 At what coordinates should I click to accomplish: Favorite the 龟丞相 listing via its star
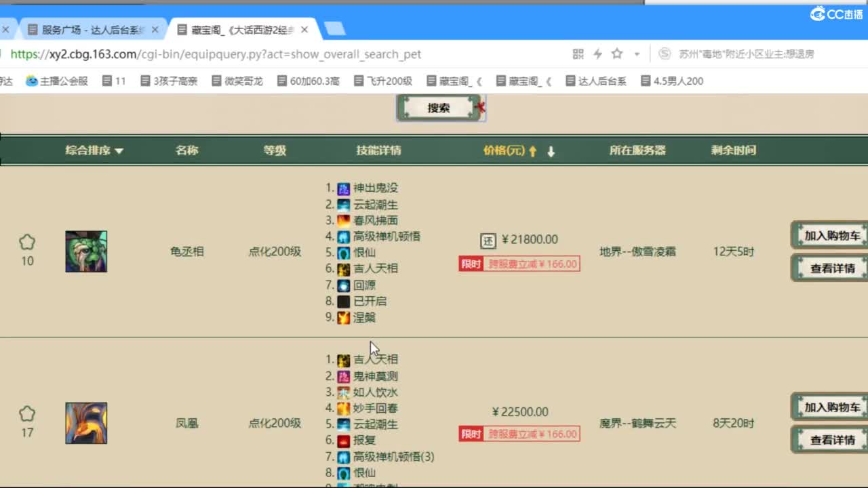pos(27,242)
